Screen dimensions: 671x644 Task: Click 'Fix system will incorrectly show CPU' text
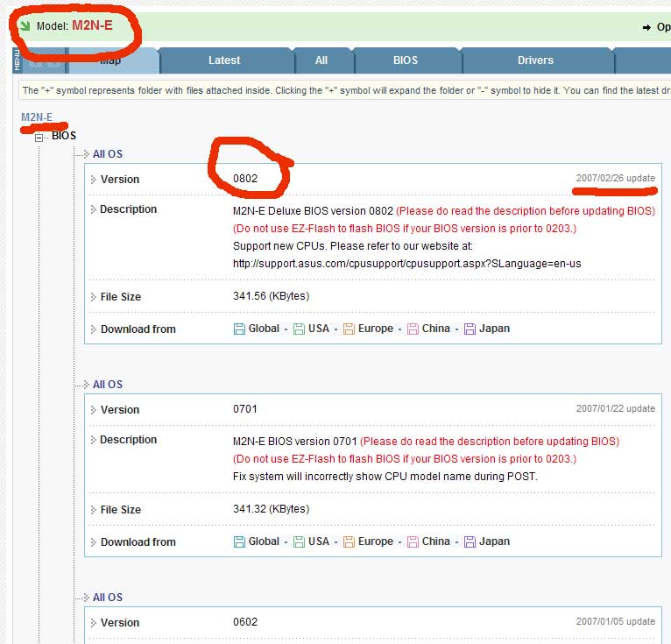385,477
